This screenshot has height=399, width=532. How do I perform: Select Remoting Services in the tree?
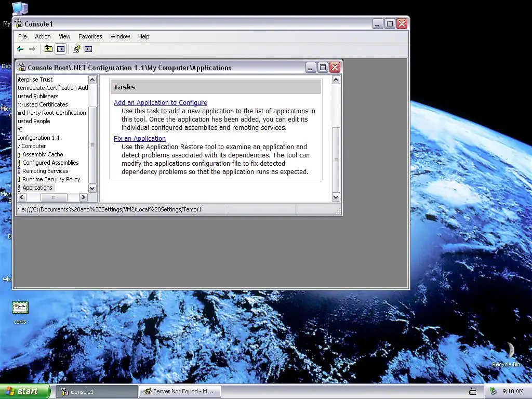point(45,171)
